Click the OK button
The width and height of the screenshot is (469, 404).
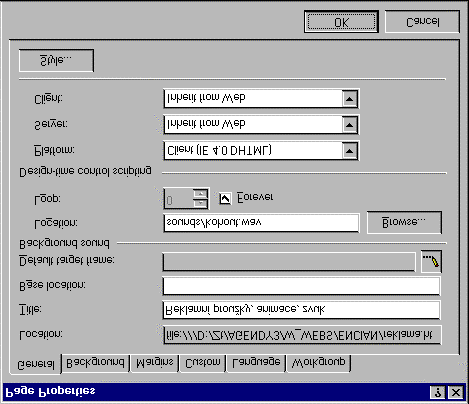point(341,22)
